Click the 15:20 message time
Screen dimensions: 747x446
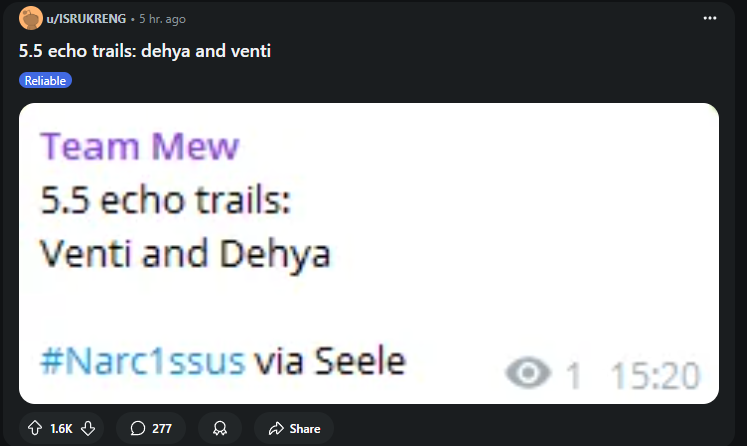point(655,375)
